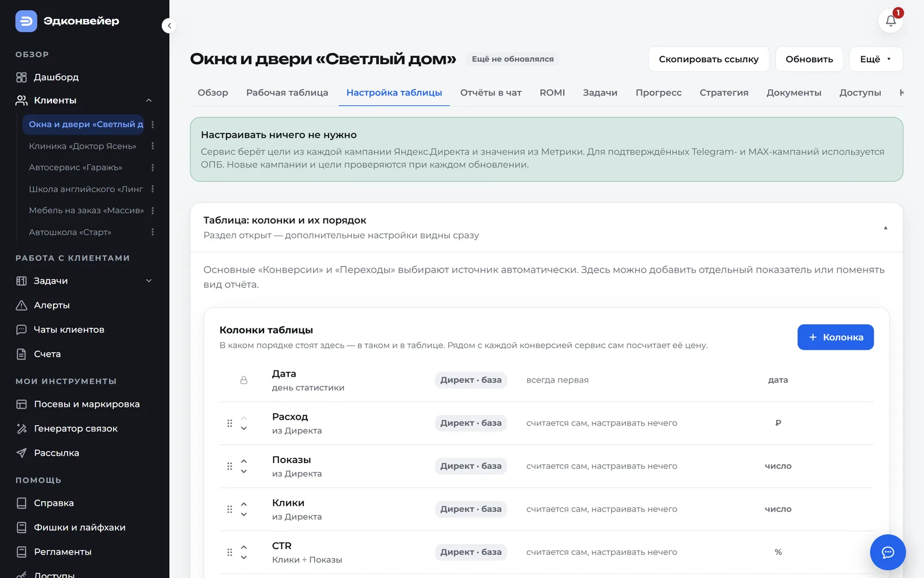Image resolution: width=924 pixels, height=578 pixels.
Task: Add a new column with the Колонка button
Action: click(x=835, y=337)
